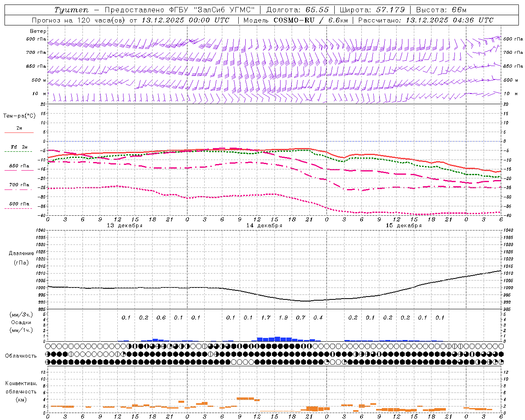Click the "(км)" unit label under convective cloudiness
This screenshot has height=420, width=525.
point(21,399)
